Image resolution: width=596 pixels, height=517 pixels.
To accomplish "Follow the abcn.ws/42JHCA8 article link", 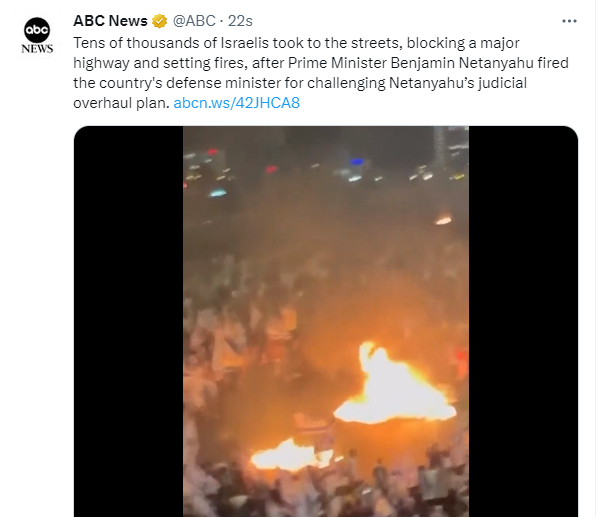I will (236, 103).
